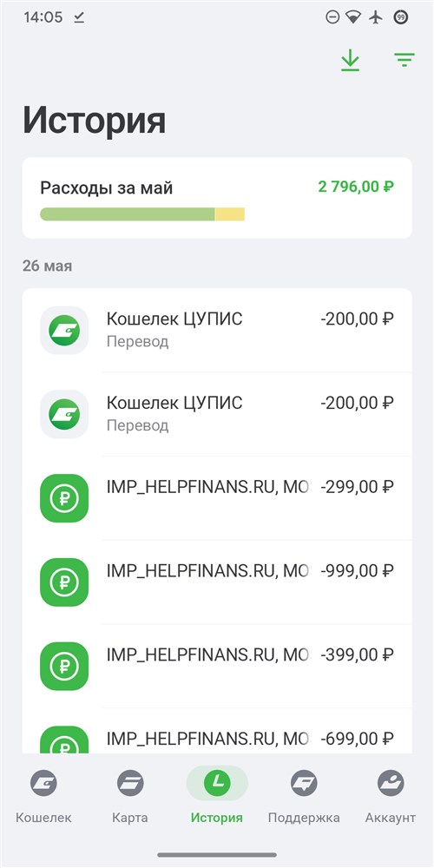Tap the yellow segment of expenses bar
This screenshot has width=434, height=868.
pos(230,214)
